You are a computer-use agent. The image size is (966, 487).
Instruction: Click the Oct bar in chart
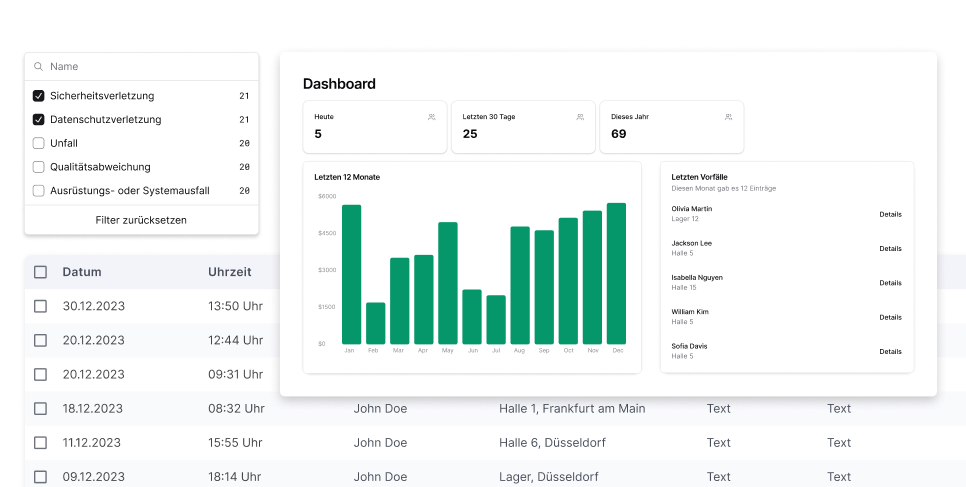tap(568, 280)
